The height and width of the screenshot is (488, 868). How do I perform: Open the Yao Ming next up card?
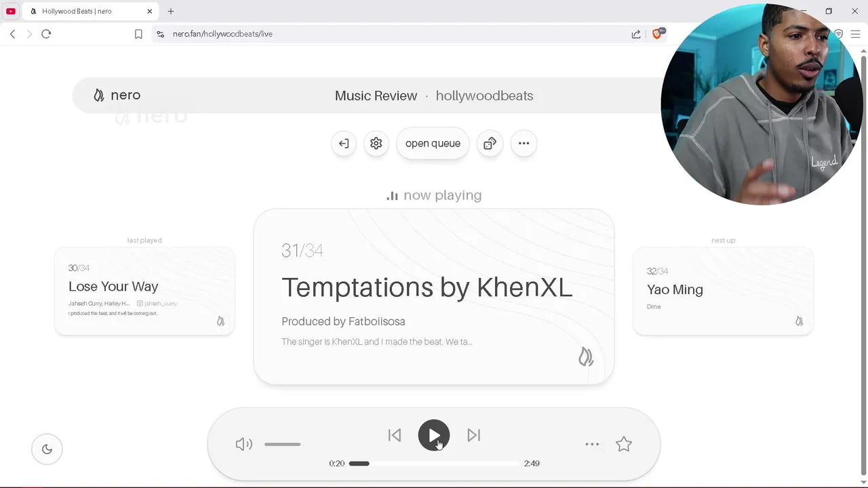pos(723,291)
